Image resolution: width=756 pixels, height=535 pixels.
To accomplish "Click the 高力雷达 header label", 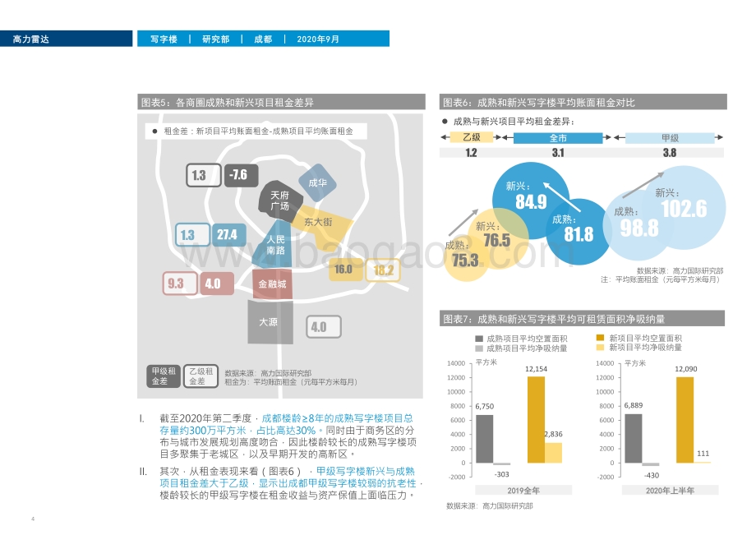I will coord(31,39).
